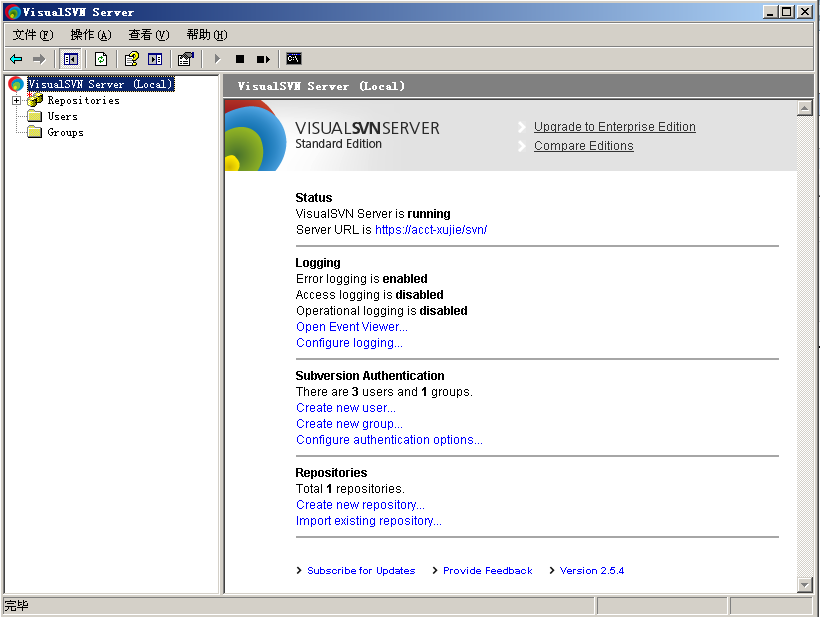This screenshot has width=820, height=617.
Task: Click the Restart service icon
Action: 263,59
